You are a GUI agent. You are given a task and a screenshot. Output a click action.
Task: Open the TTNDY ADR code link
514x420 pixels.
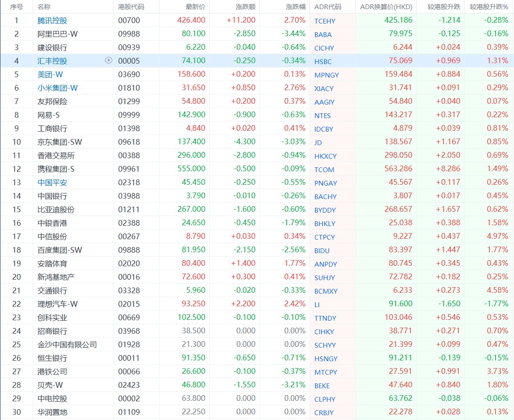coord(325,318)
